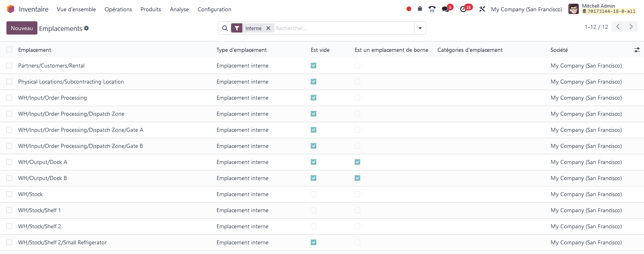The image size is (644, 254).
Task: Expand the search options dropdown arrow
Action: coord(420,28)
